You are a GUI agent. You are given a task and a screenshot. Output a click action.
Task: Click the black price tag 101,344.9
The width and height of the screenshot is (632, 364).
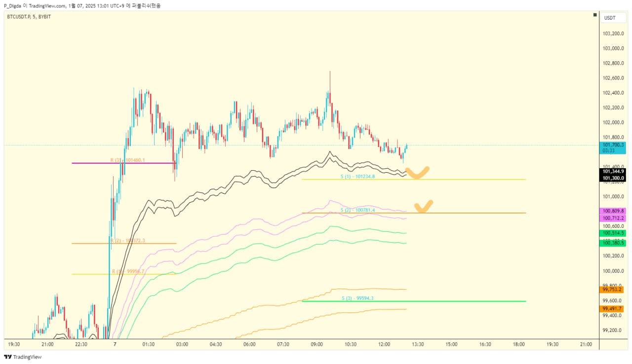tap(613, 171)
